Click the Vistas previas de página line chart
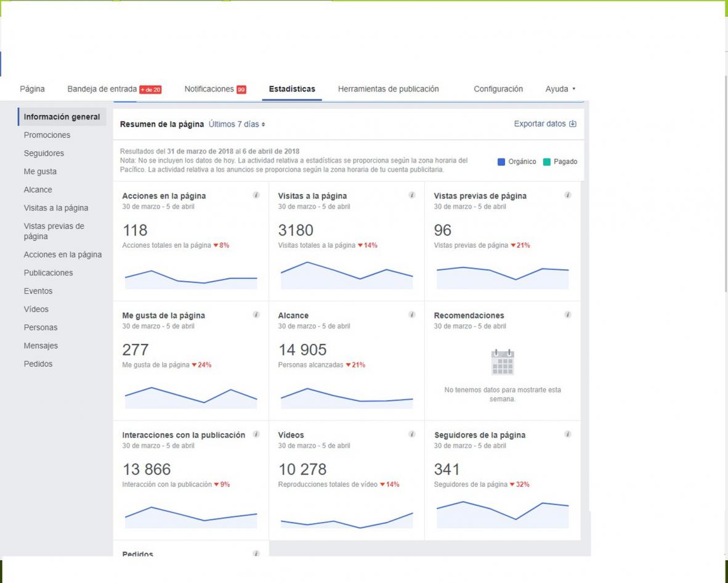 [503, 278]
